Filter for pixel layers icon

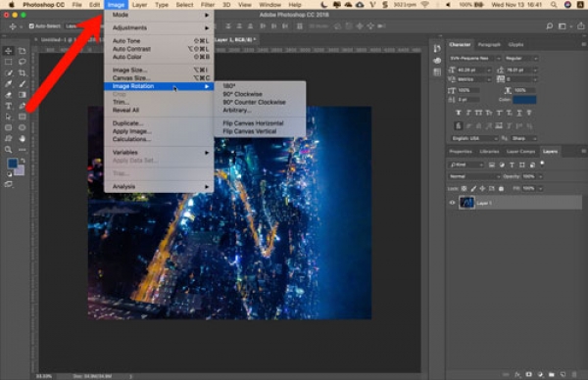point(492,165)
